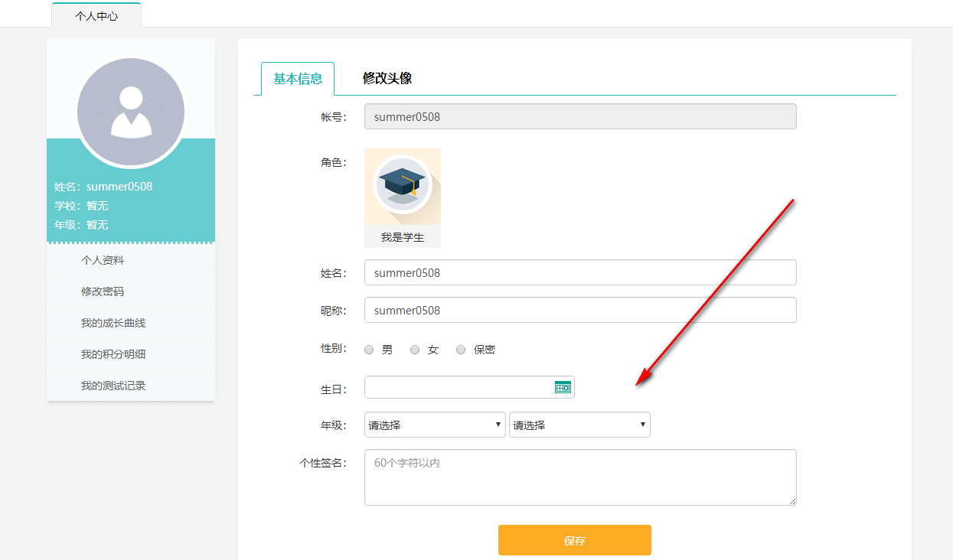The image size is (953, 560).
Task: Click the circular avatar placeholder image
Action: (130, 111)
